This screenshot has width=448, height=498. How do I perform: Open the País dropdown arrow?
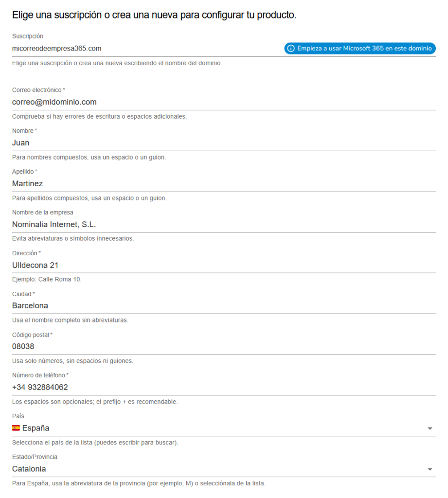click(430, 428)
